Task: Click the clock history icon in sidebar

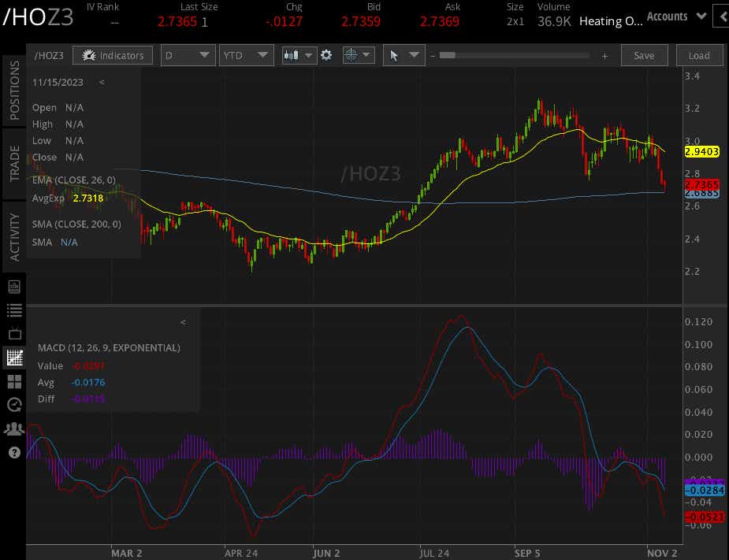Action: point(13,405)
